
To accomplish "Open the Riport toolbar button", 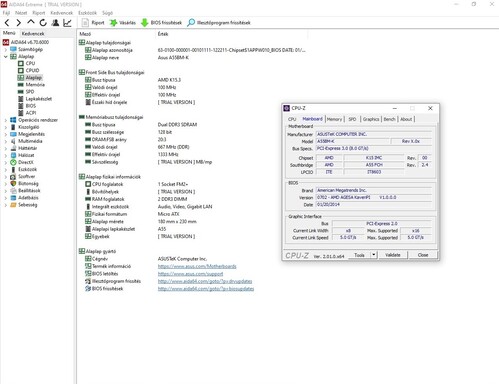I will click(93, 23).
